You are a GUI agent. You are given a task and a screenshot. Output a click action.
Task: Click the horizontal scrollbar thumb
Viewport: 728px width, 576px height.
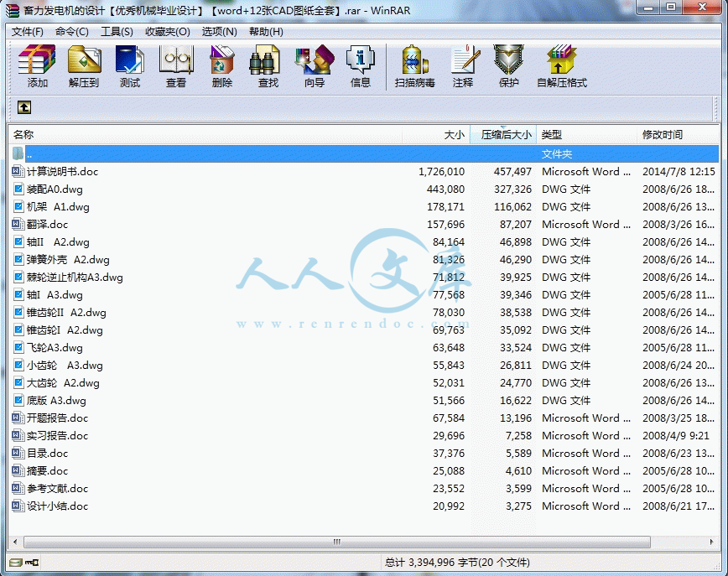pyautogui.click(x=337, y=542)
